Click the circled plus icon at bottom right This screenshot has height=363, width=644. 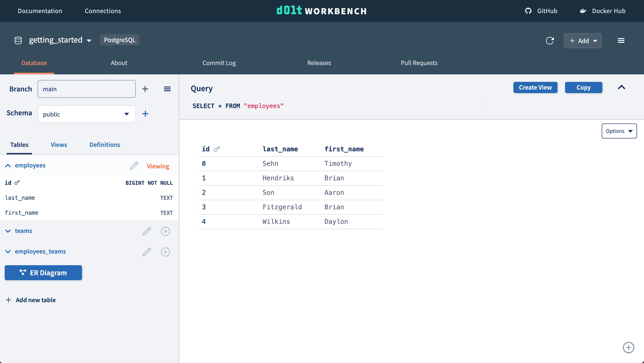(x=628, y=348)
